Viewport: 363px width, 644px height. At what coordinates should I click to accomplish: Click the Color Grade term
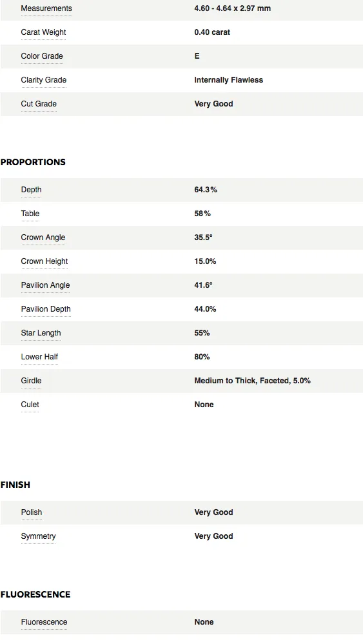click(x=42, y=56)
